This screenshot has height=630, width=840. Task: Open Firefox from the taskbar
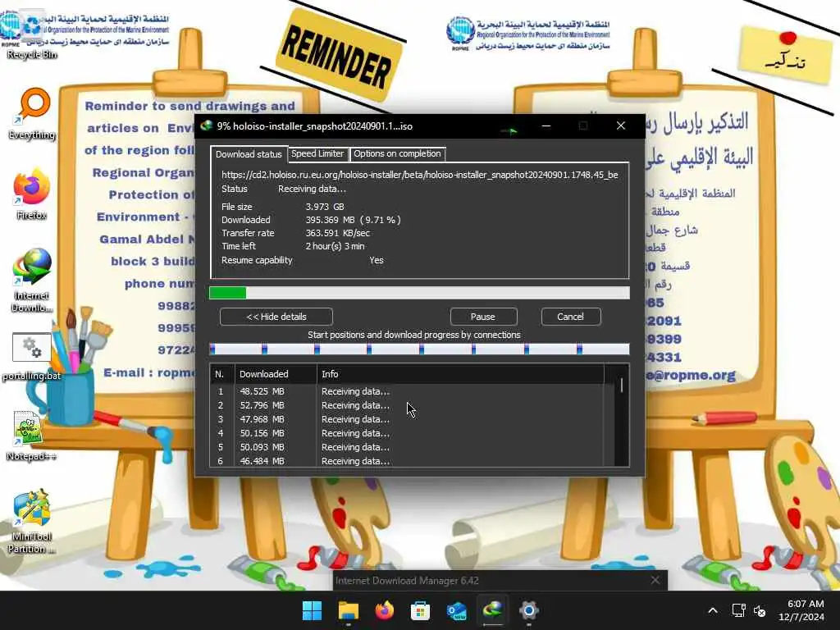[x=384, y=610]
